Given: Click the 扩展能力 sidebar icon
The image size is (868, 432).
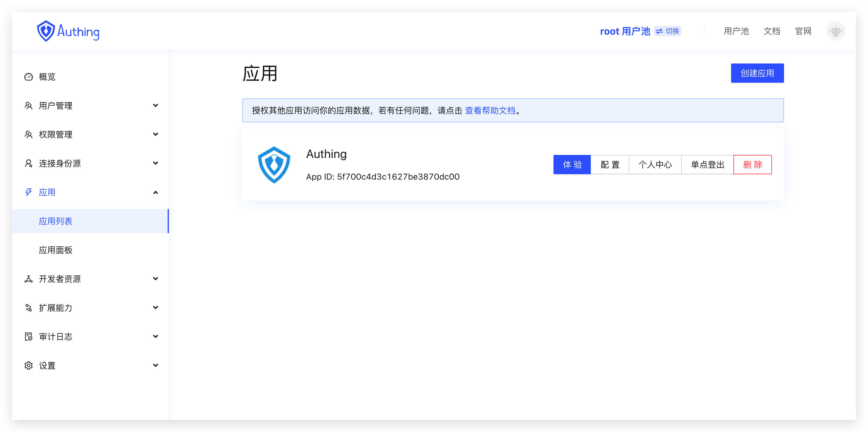Looking at the screenshot, I should click(x=29, y=308).
